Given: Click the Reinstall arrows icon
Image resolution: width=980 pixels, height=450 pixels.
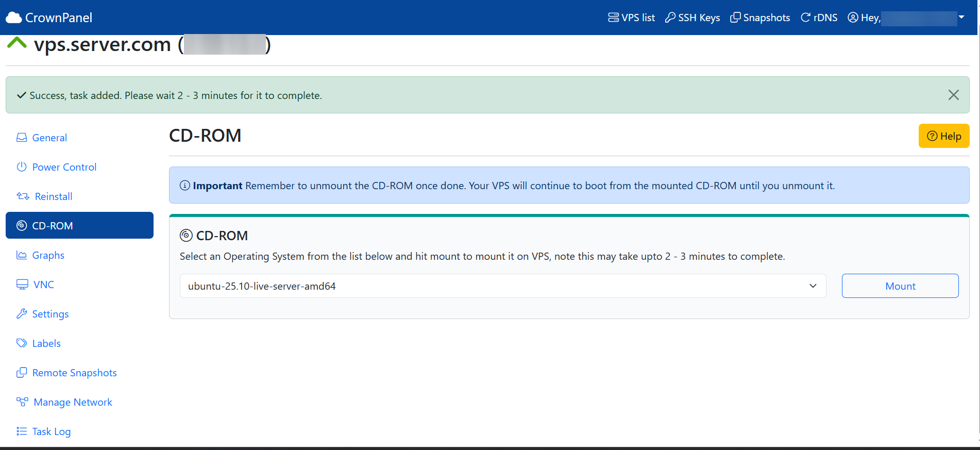Looking at the screenshot, I should 23,196.
